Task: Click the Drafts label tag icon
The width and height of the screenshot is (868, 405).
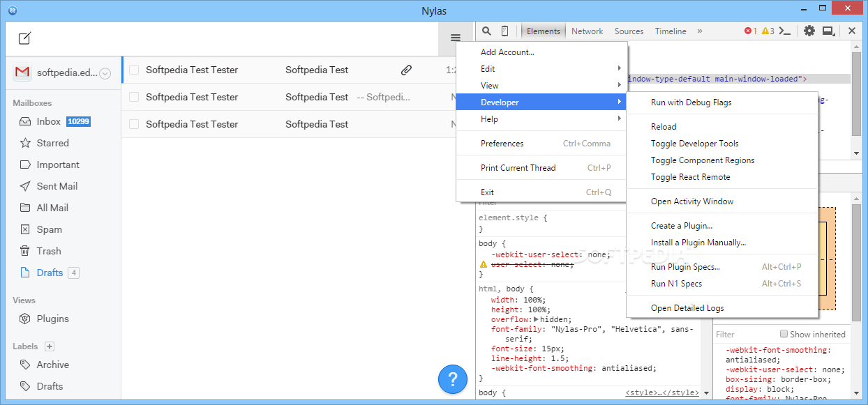Action: pos(25,386)
